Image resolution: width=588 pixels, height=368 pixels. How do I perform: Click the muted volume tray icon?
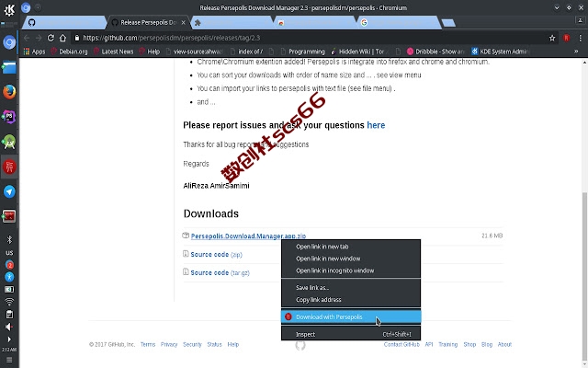click(x=9, y=327)
